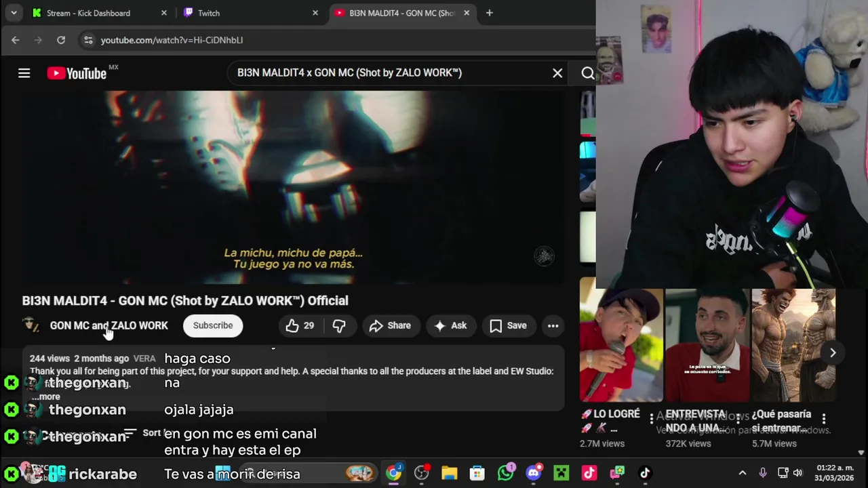Go to the YouTube home logo

coord(77,73)
